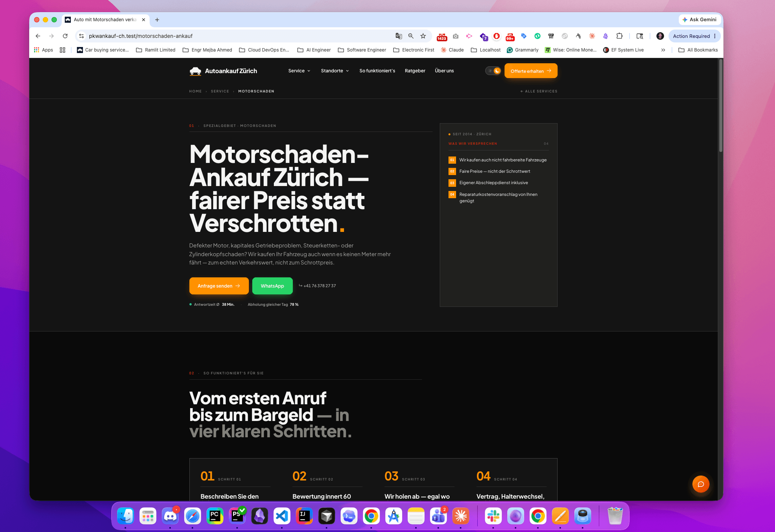This screenshot has width=775, height=532.
Task: Click the Anfrage senden button
Action: coord(219,286)
